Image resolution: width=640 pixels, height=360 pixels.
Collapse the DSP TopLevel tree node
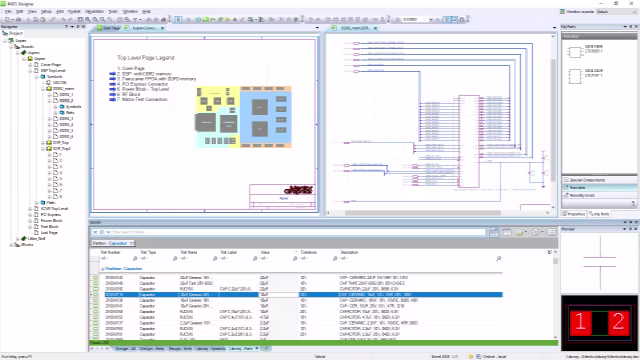tap(30, 71)
